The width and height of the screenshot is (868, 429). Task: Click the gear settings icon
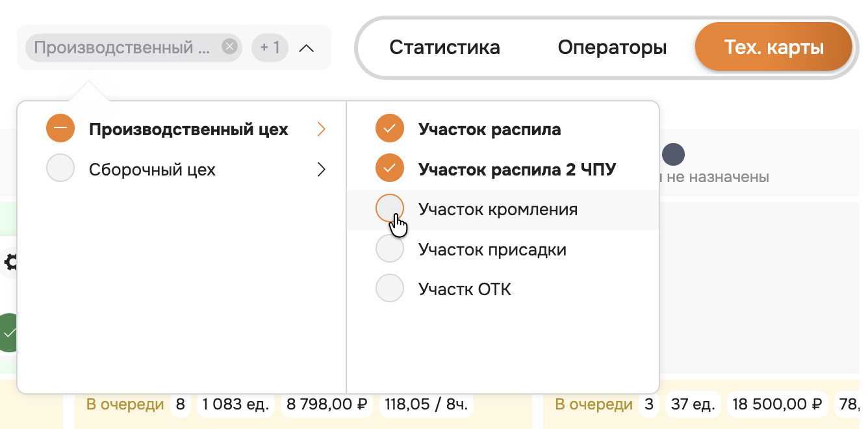11,263
